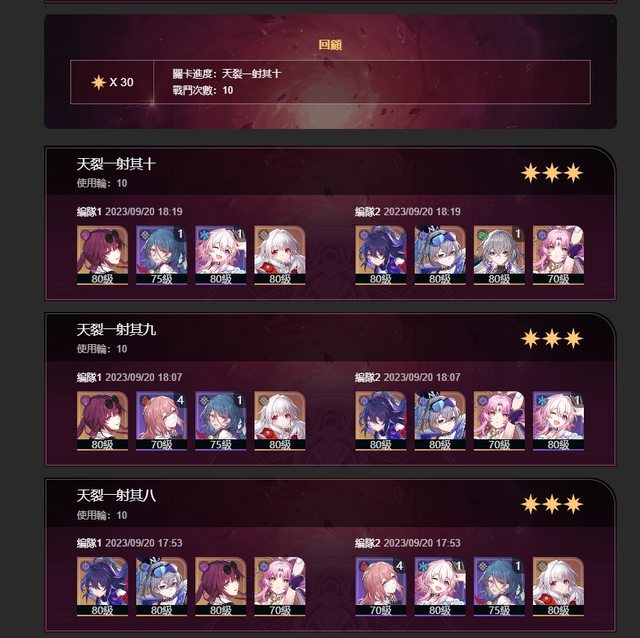
Task: Click Bronya portrait in 天裂一射其十 team 2
Action: click(499, 255)
